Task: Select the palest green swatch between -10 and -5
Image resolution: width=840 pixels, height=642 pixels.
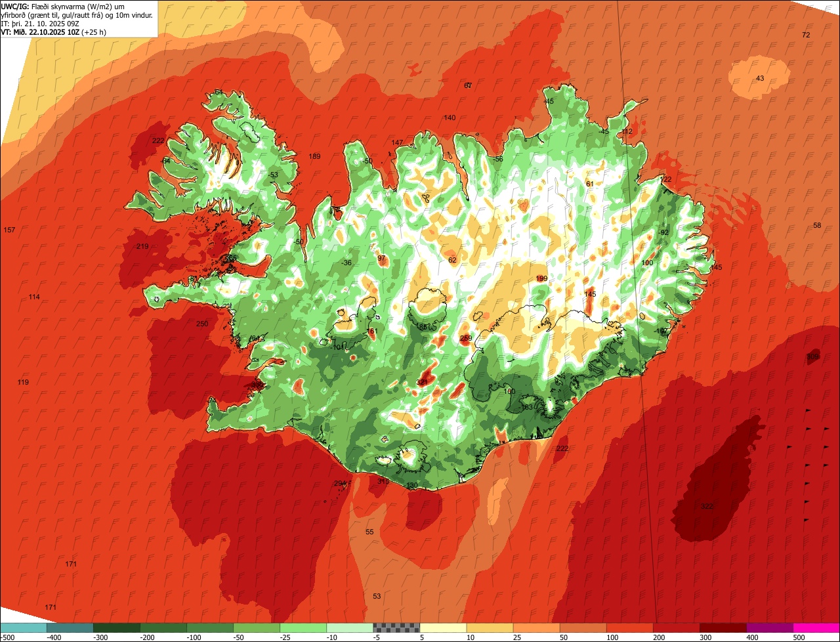Action: 350,628
